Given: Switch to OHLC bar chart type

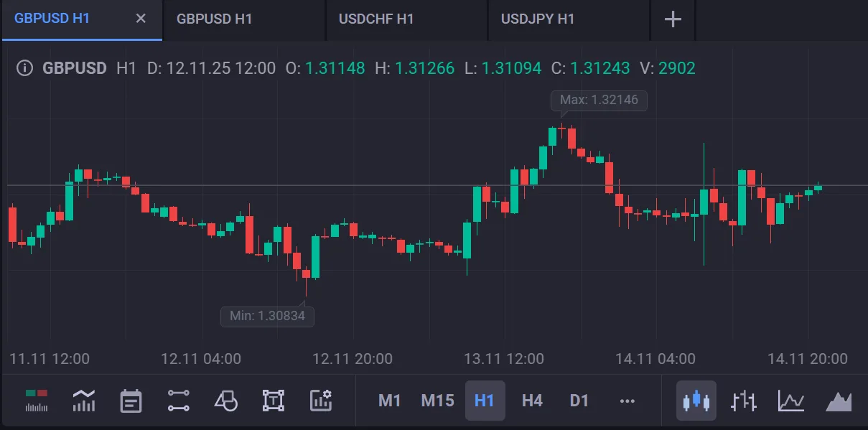Looking at the screenshot, I should 744,401.
